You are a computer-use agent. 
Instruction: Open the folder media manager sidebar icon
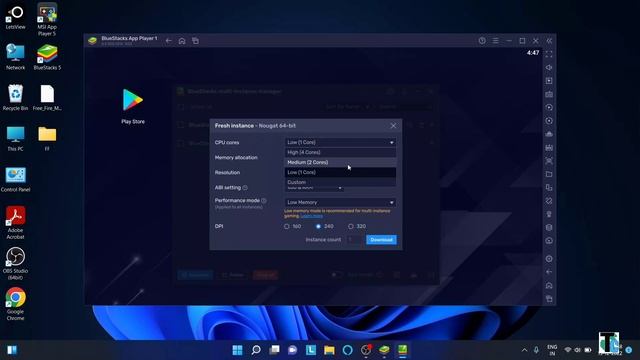click(x=549, y=174)
